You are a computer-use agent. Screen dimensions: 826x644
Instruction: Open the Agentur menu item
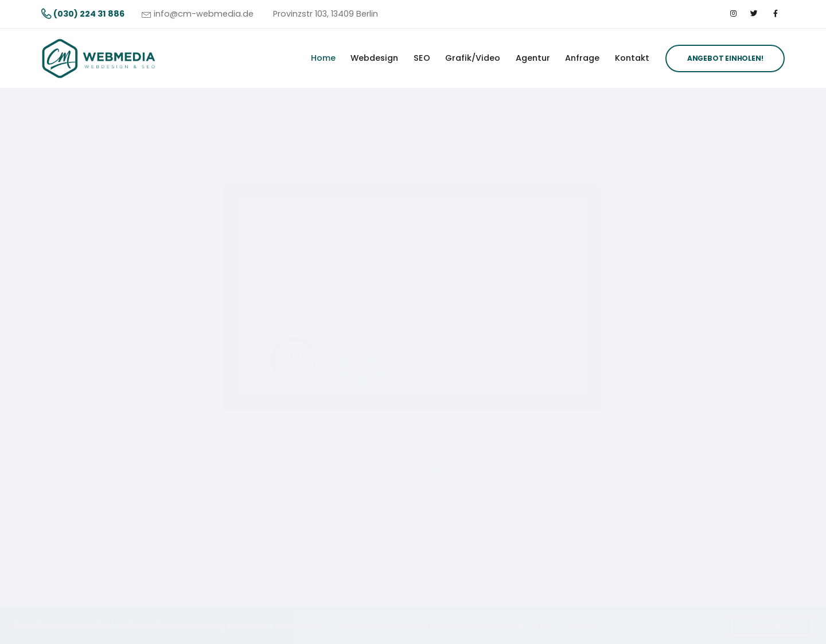tap(532, 58)
